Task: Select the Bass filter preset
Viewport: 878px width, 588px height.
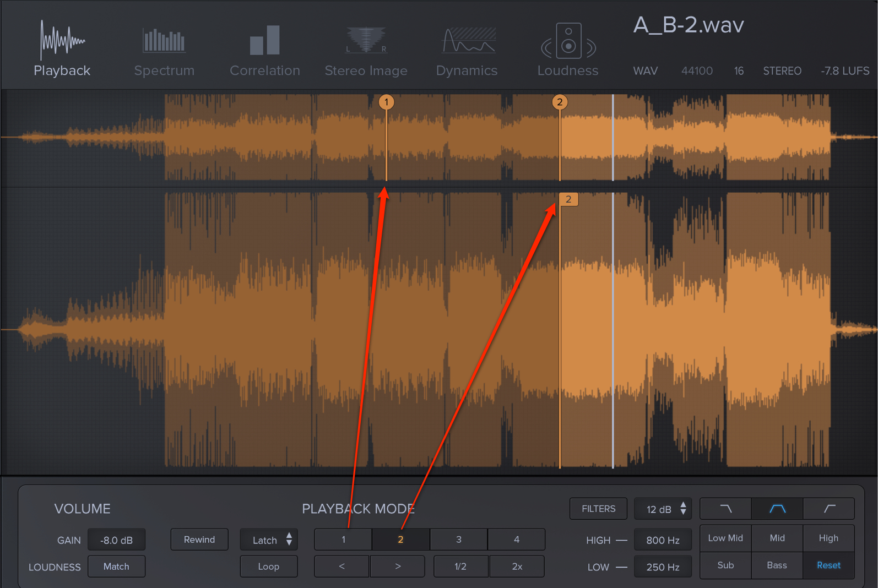Action: click(x=777, y=565)
